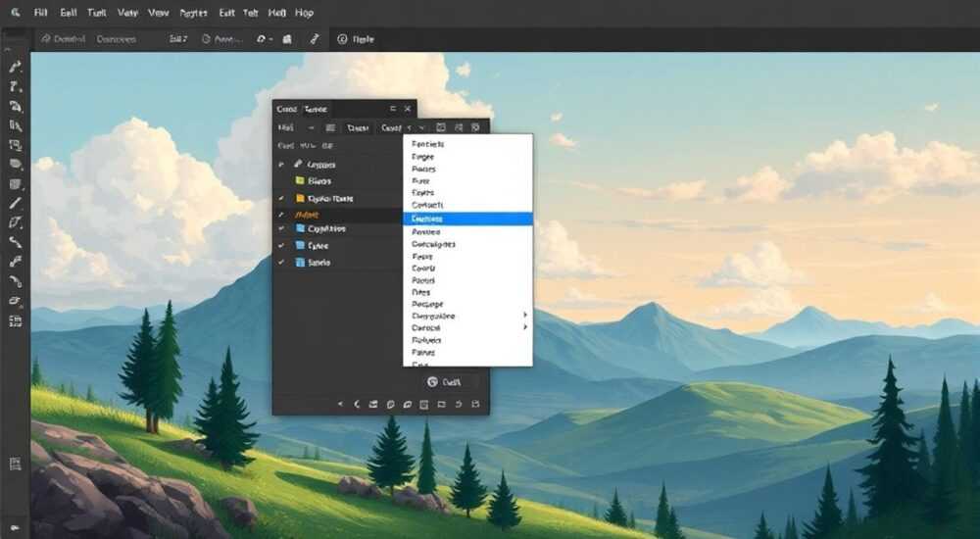980x539 pixels.
Task: Choose "Rulyeis" in the popup list
Action: [468, 340]
